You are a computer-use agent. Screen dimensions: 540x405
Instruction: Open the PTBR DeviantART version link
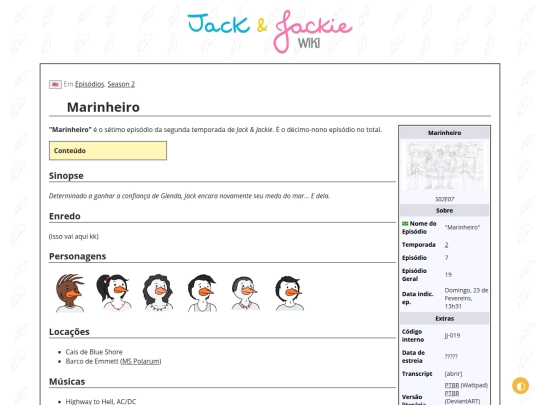click(451, 393)
